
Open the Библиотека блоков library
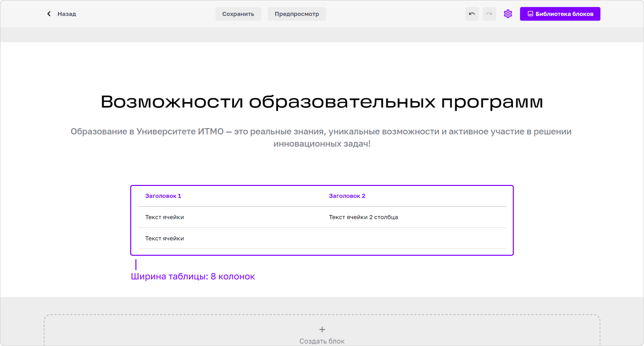560,14
